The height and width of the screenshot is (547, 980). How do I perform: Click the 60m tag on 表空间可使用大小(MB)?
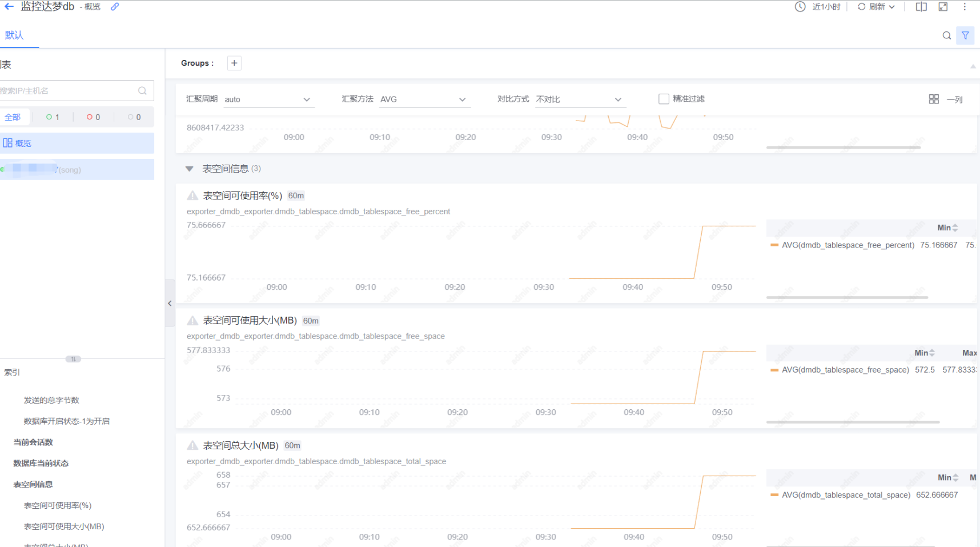(x=311, y=321)
